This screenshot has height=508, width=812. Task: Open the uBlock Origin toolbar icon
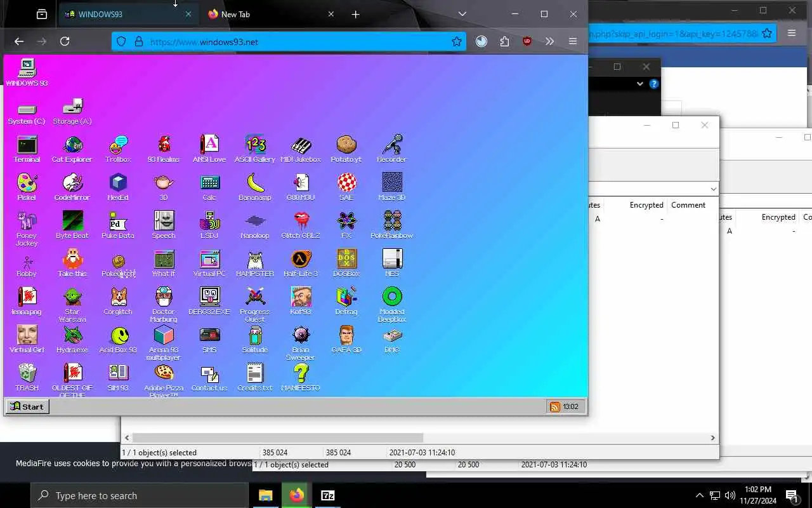[x=527, y=41]
